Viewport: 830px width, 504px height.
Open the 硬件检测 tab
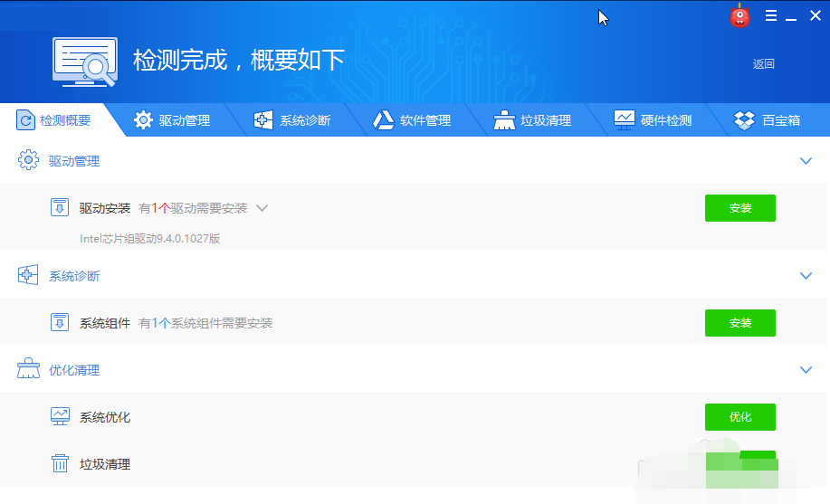coord(653,120)
